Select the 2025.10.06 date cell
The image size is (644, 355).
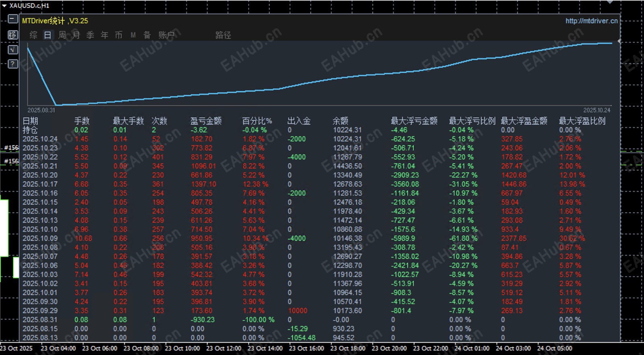point(40,266)
